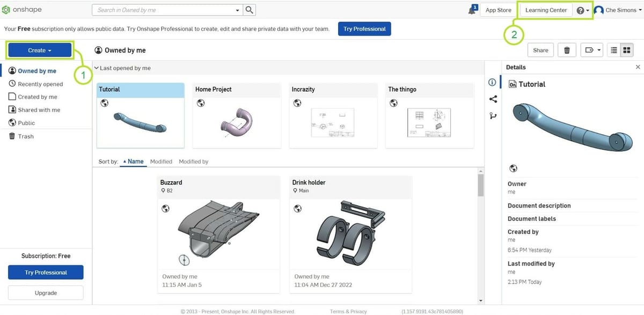The width and height of the screenshot is (644, 315).
Task: Click the App Store button
Action: coord(498,10)
